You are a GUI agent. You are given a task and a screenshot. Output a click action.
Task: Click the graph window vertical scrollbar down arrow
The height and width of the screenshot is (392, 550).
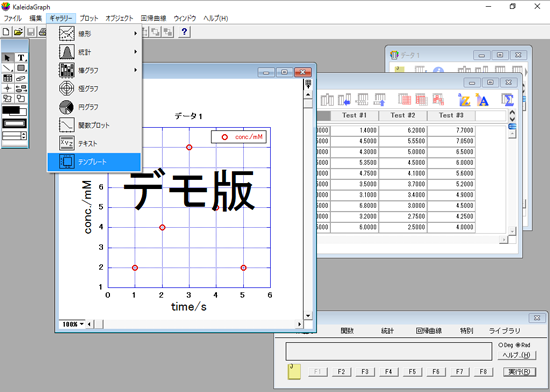[308, 315]
